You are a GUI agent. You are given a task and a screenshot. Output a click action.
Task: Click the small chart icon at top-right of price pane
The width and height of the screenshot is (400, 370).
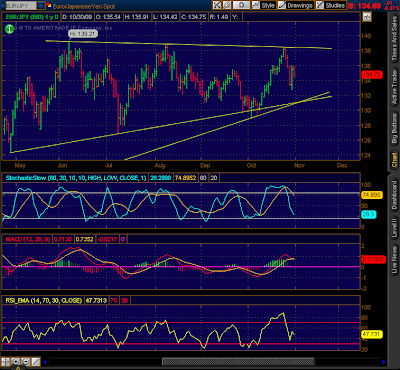click(x=367, y=16)
